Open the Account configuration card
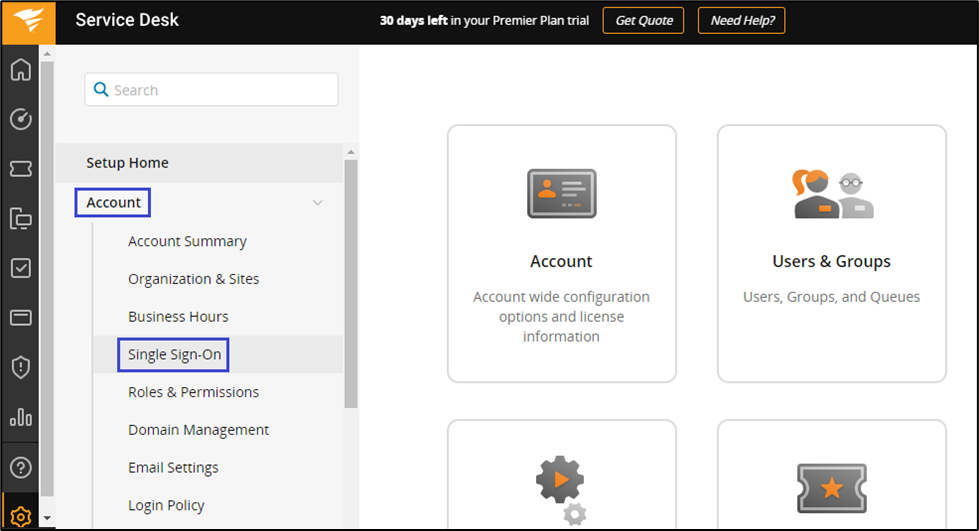The image size is (979, 531). pyautogui.click(x=561, y=253)
